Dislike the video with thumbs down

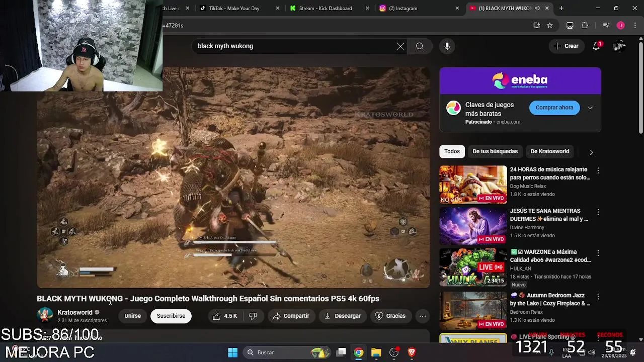253,316
